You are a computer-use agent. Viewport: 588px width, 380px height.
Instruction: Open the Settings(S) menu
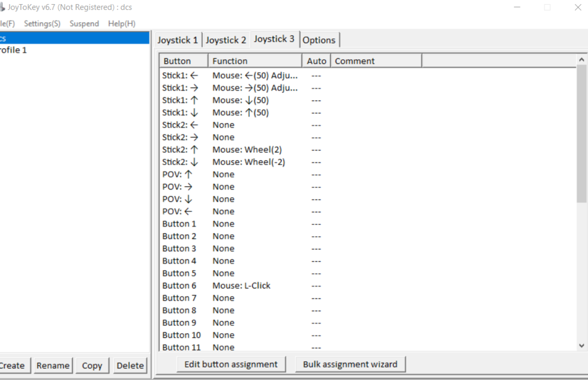pos(42,23)
